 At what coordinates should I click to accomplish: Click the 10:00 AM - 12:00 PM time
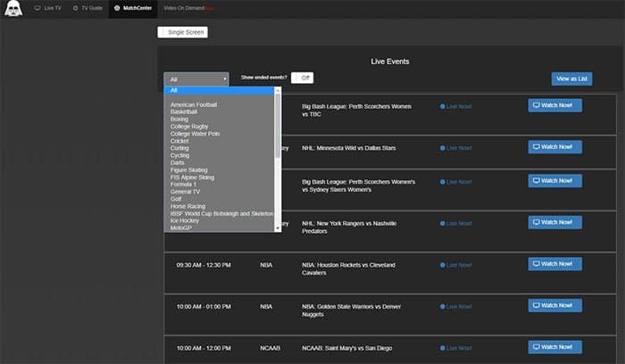pyautogui.click(x=204, y=348)
